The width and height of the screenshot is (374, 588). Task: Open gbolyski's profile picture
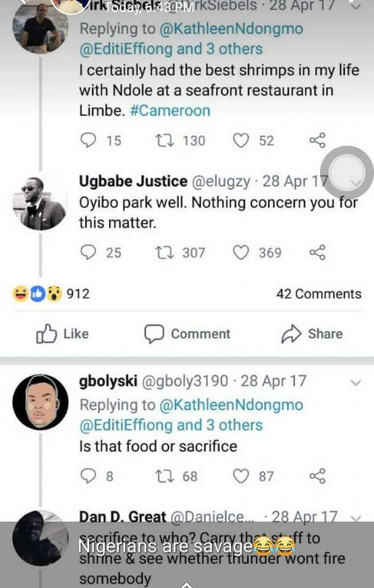pyautogui.click(x=40, y=402)
